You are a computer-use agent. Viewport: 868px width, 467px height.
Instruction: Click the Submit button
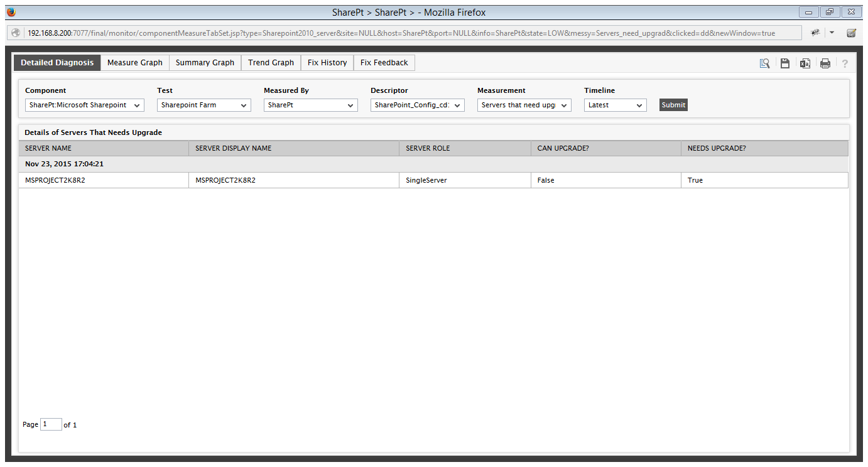[673, 105]
